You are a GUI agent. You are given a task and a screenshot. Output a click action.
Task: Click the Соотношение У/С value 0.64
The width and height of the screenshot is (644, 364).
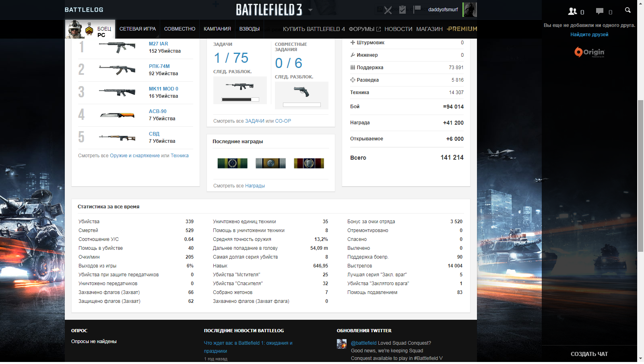(189, 239)
